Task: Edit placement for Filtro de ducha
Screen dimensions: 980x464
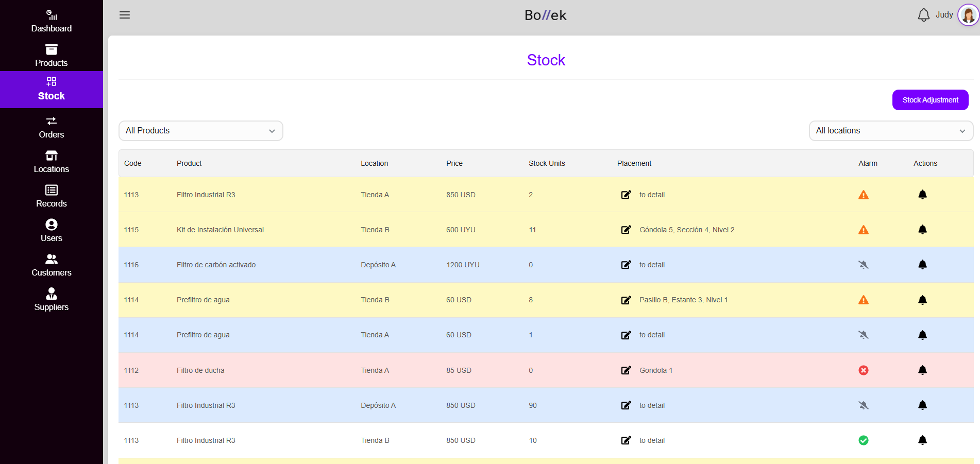Action: tap(626, 370)
